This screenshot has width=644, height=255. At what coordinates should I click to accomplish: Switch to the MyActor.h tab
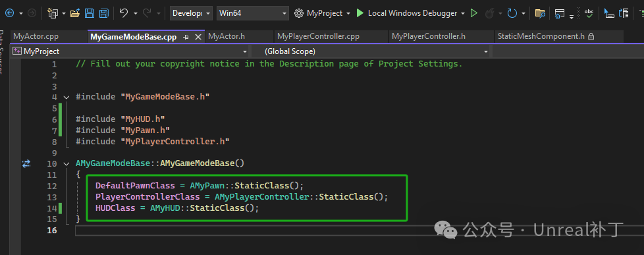click(x=227, y=36)
